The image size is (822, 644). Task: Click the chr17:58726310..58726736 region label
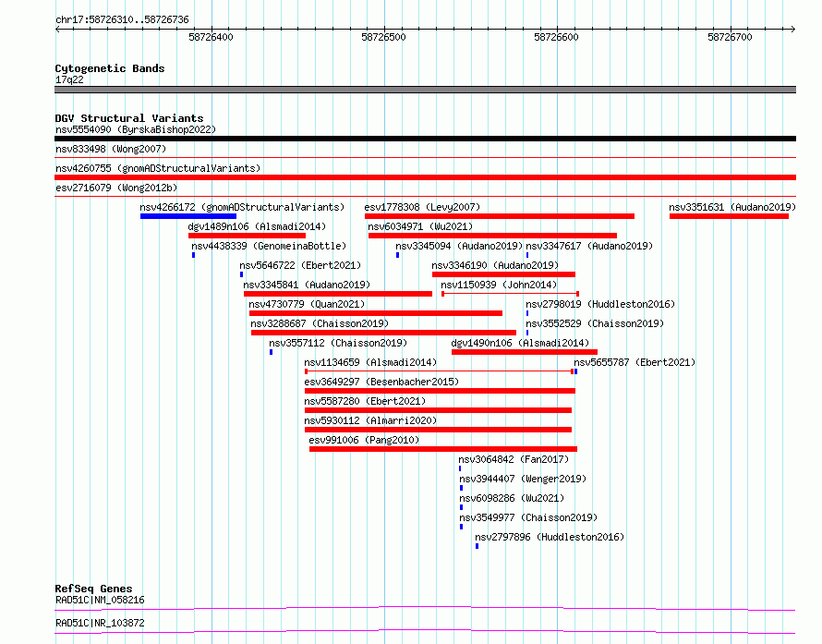pos(122,20)
